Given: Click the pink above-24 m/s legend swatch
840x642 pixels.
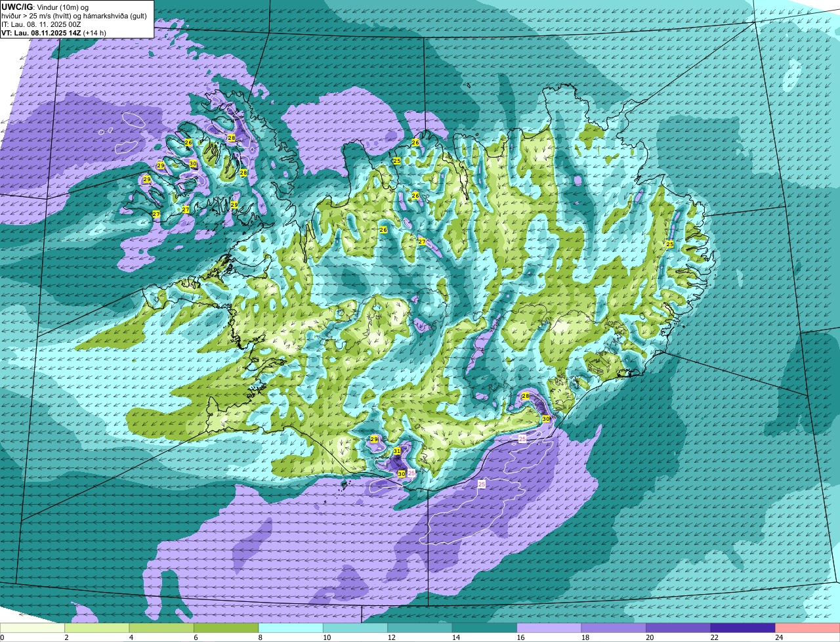Looking at the screenshot, I should (808, 628).
